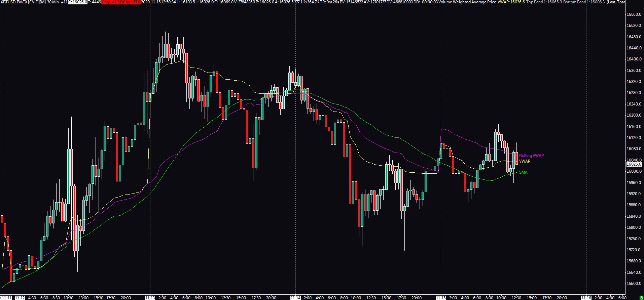Click the XBTUSD-BMEX symbol name in header
Image resolution: width=644 pixels, height=300 pixels.
coord(14,2)
